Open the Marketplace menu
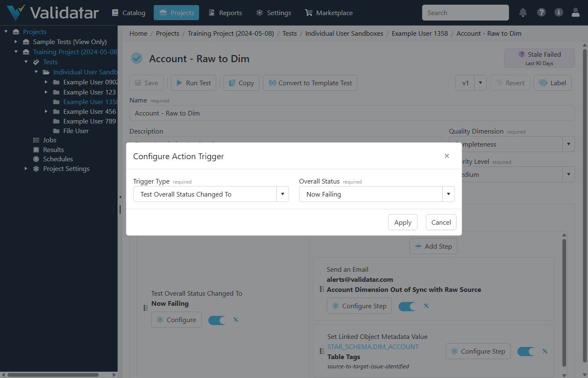588x378 pixels. 328,13
